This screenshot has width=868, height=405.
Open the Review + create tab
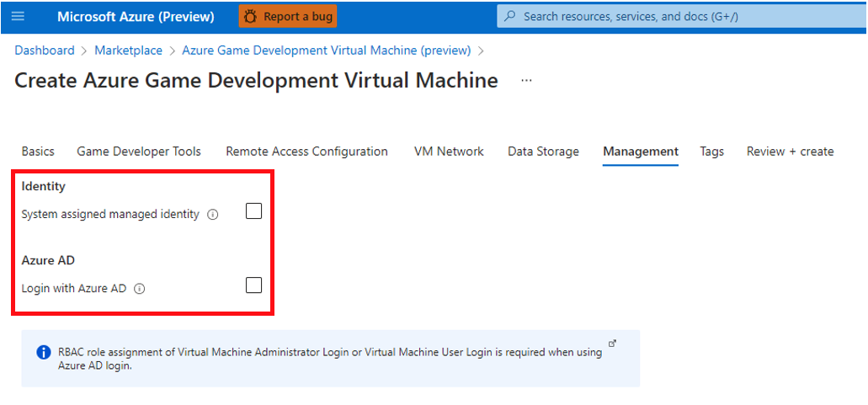pos(790,151)
